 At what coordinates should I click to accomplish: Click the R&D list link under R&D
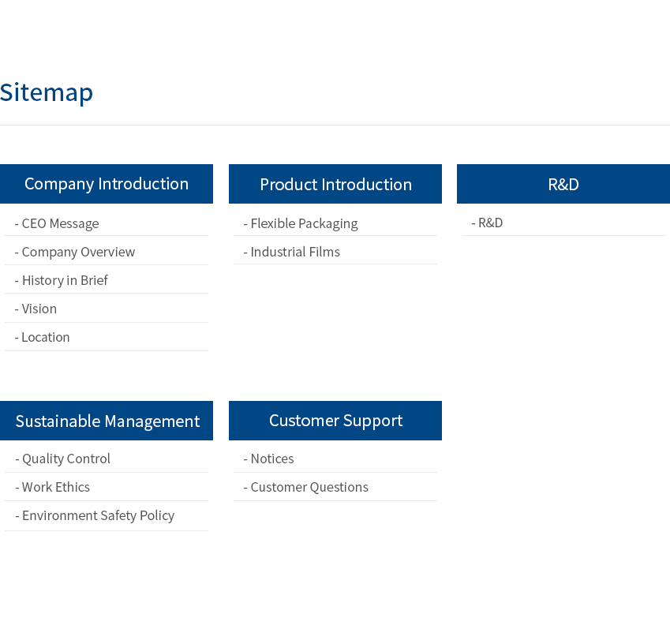click(487, 223)
